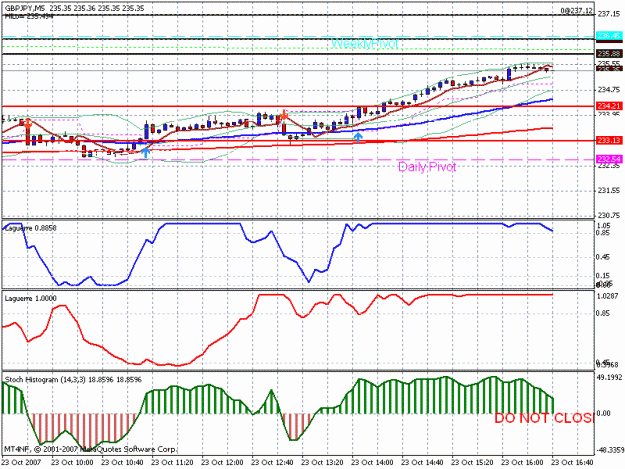This screenshot has height=469, width=625.
Task: Click the 0@237.12 label
Action: [x=576, y=11]
